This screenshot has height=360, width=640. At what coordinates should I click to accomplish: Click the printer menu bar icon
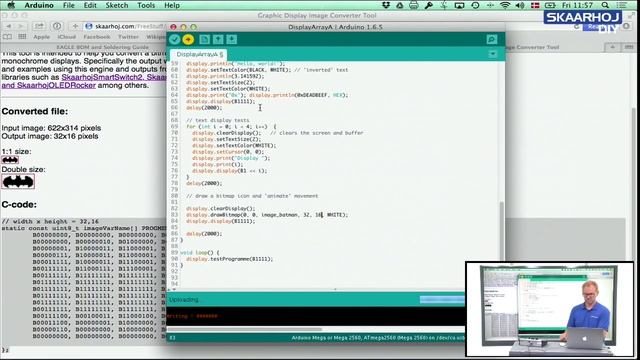tap(414, 5)
